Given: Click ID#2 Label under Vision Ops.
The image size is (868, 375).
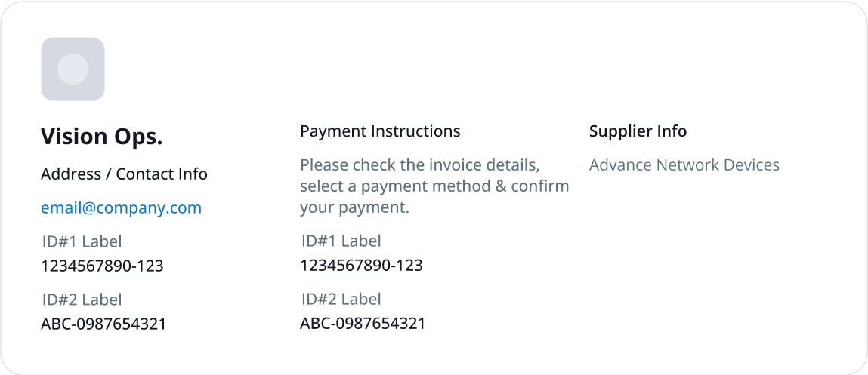Looking at the screenshot, I should coord(82,300).
